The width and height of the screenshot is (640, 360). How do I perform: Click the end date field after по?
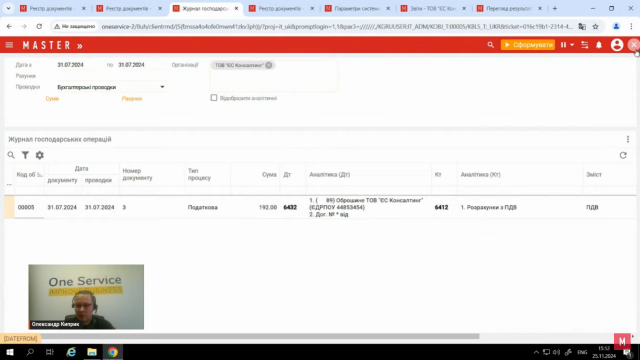[131, 65]
